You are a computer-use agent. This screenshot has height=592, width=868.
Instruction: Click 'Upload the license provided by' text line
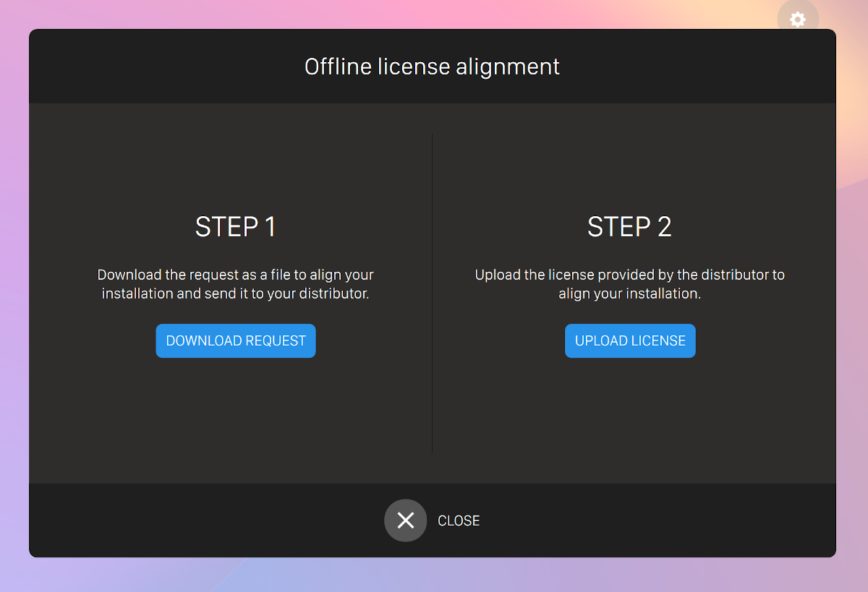[x=629, y=275]
